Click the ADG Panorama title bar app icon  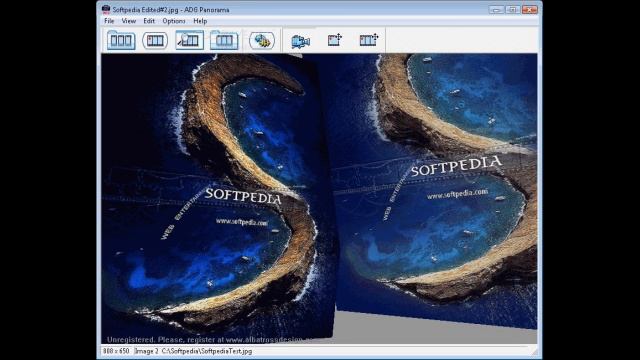(106, 9)
